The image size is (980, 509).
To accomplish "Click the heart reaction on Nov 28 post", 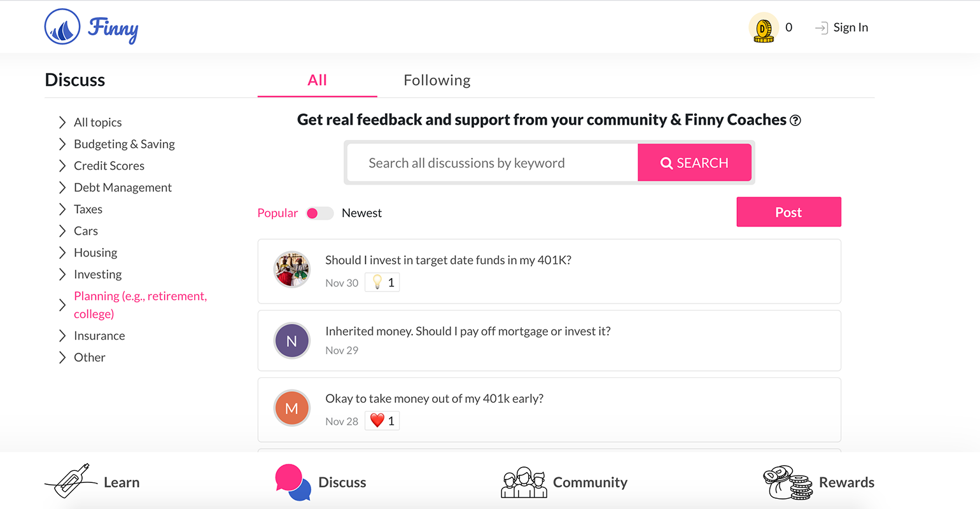I will (x=377, y=421).
